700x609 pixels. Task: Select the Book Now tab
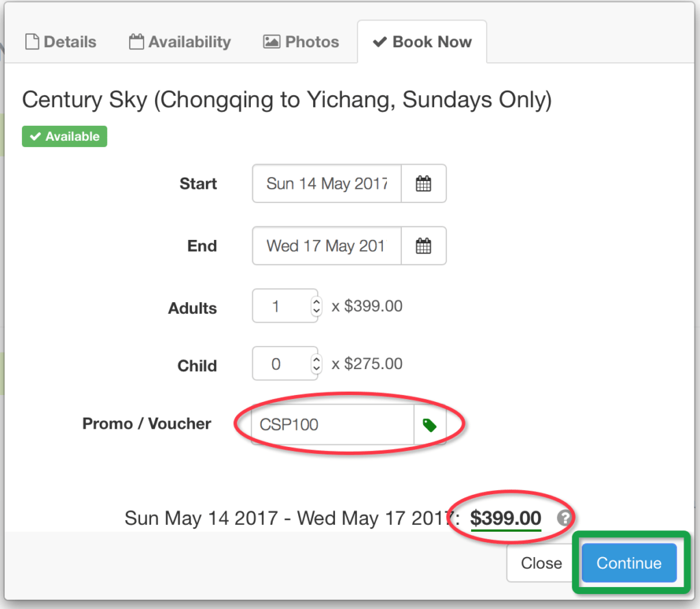[422, 42]
